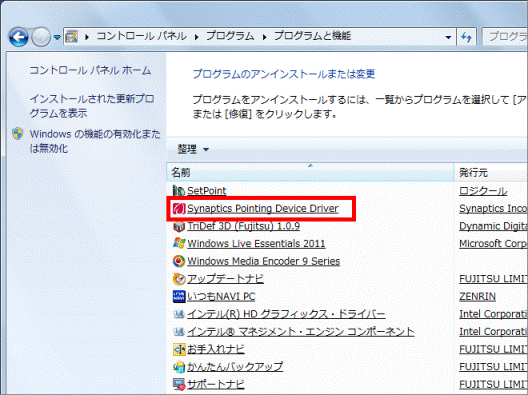528x395 pixels.
Task: Expand arrow after コントロール パネル breadcrumb
Action: [197, 37]
